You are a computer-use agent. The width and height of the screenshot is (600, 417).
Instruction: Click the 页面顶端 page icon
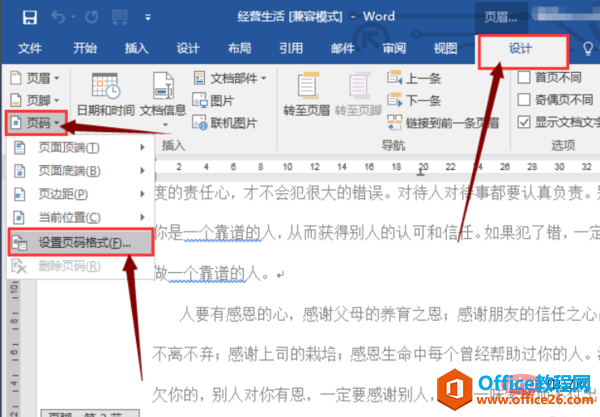coord(20,148)
